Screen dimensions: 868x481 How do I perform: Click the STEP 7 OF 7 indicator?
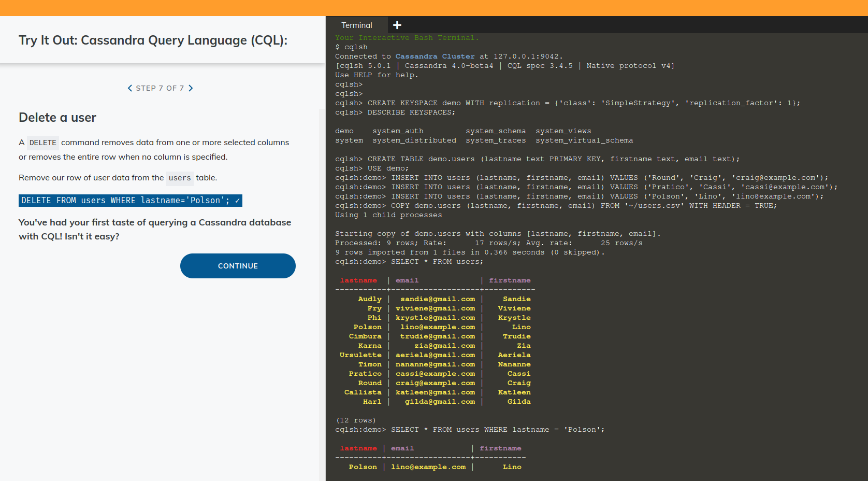tap(160, 88)
